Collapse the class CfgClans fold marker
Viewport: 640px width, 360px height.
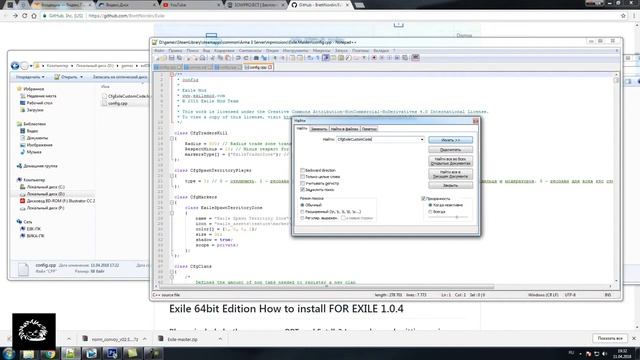click(172, 271)
